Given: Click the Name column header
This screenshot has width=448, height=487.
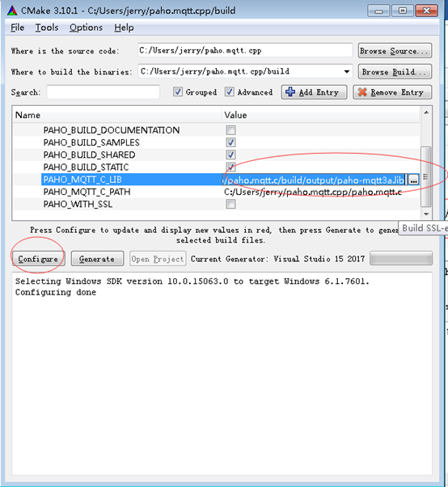Looking at the screenshot, I should click(x=117, y=115).
